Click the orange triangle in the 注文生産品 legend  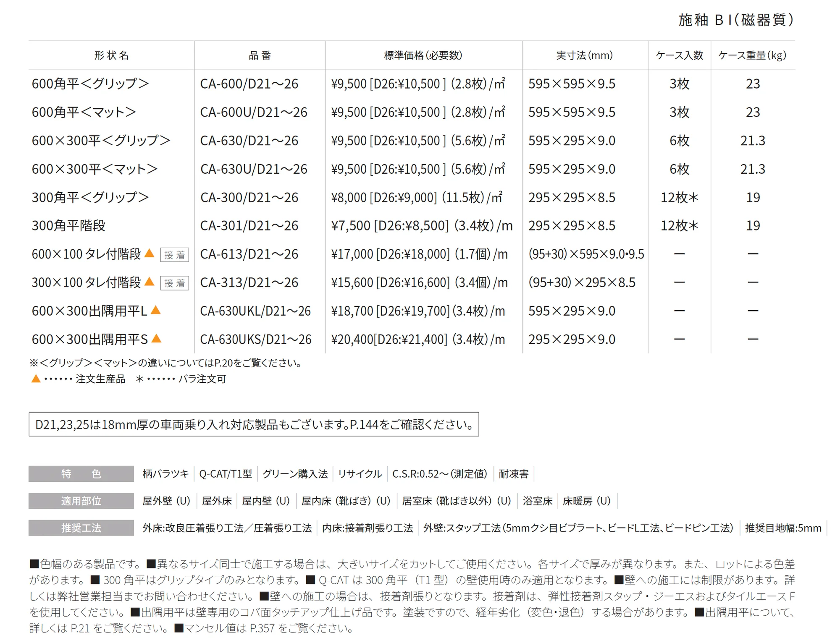pyautogui.click(x=36, y=379)
